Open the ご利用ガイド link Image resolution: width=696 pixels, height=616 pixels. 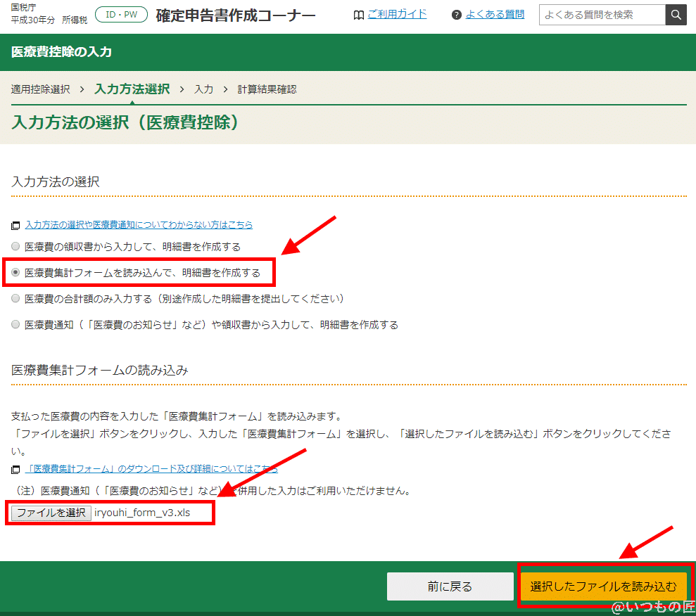point(397,14)
